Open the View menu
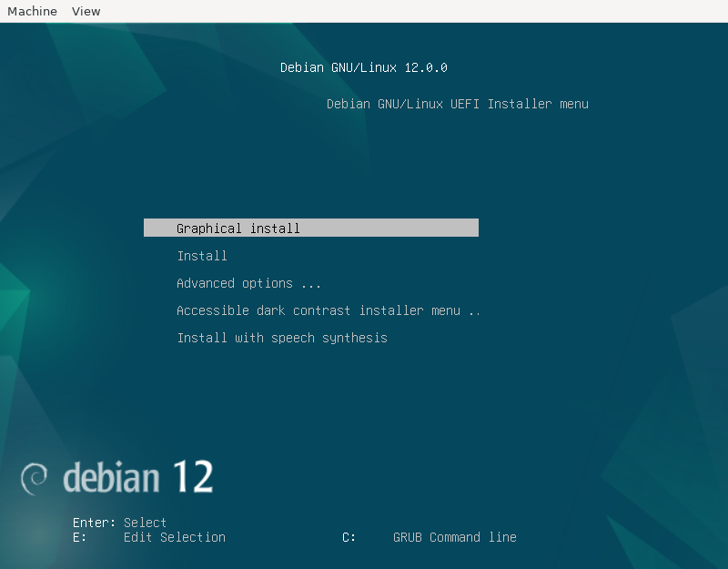This screenshot has height=569, width=728. pyautogui.click(x=86, y=11)
